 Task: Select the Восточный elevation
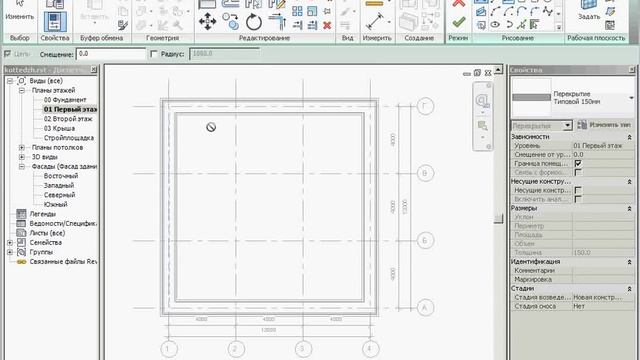click(x=61, y=176)
